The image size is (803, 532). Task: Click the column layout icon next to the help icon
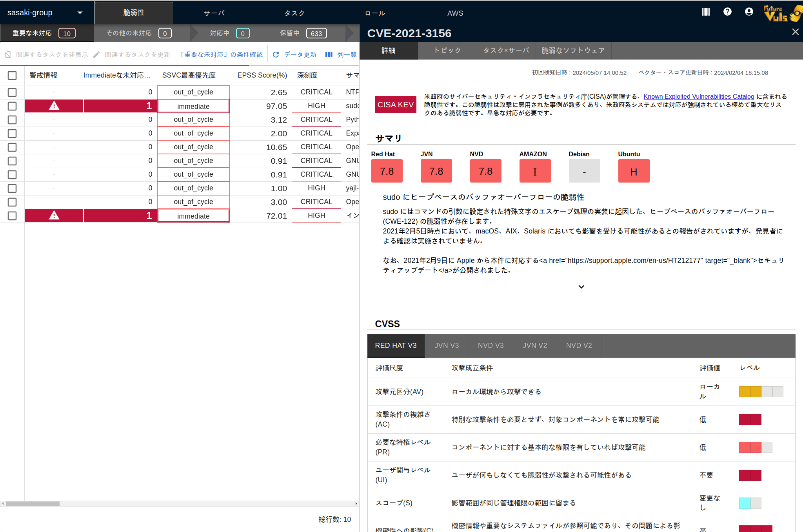click(706, 12)
